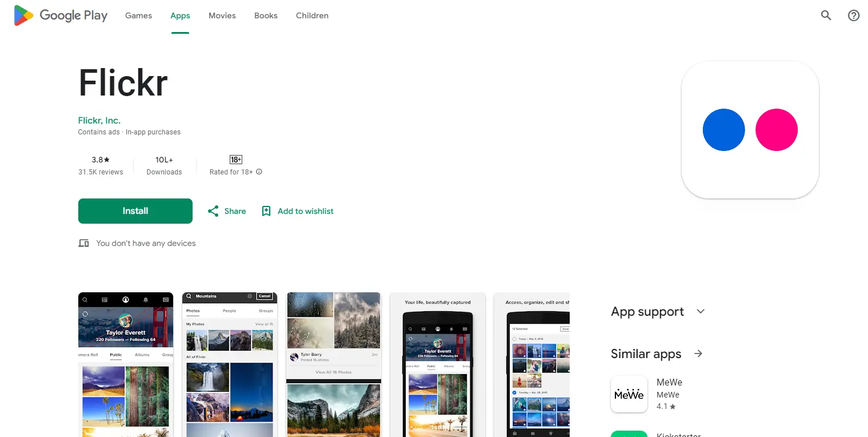The image size is (868, 437).
Task: Switch to the Children tab
Action: pos(312,15)
